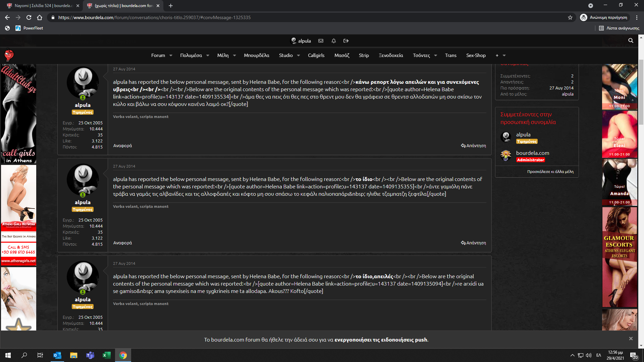The image size is (644, 362).
Task: Open Excel from taskbar
Action: click(107, 355)
